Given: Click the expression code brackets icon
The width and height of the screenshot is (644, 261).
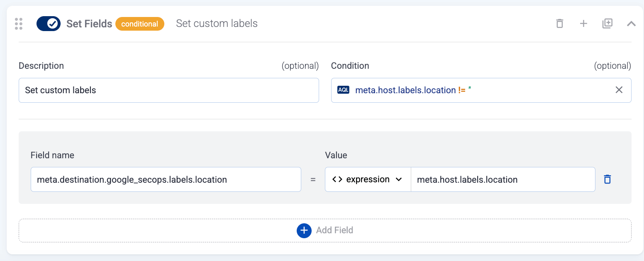Looking at the screenshot, I should (337, 179).
